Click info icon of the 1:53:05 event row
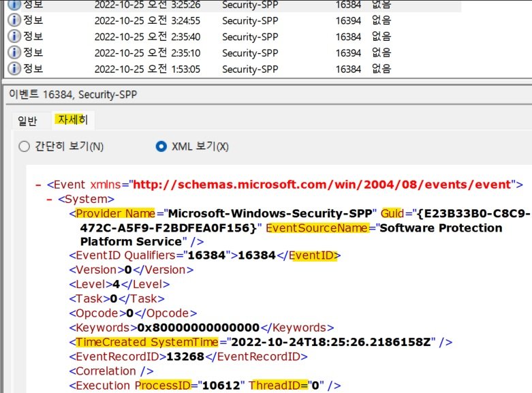Image resolution: width=532 pixels, height=393 pixels. (x=14, y=69)
